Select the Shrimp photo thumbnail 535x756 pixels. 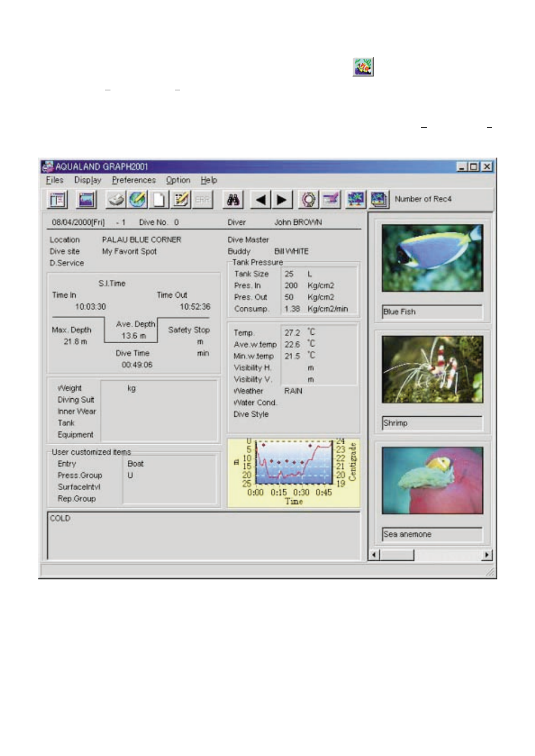[432, 369]
